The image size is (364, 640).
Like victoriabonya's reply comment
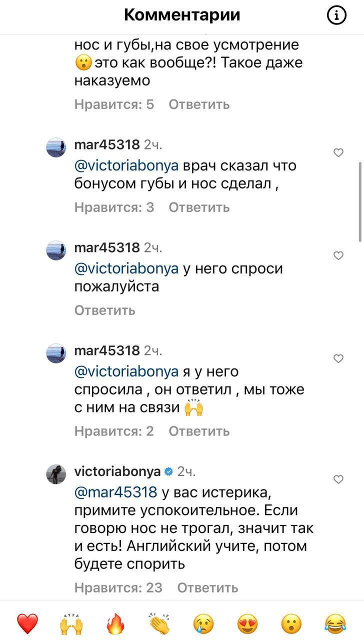tap(338, 479)
